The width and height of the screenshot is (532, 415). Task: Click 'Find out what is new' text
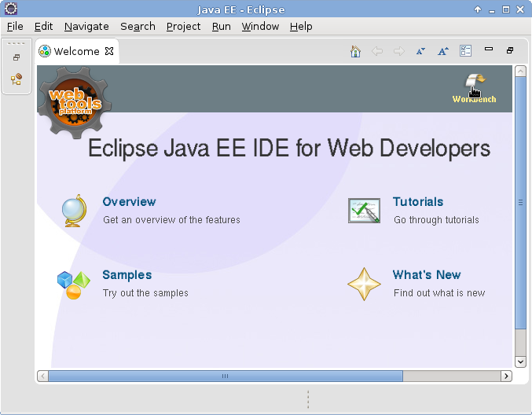(439, 293)
